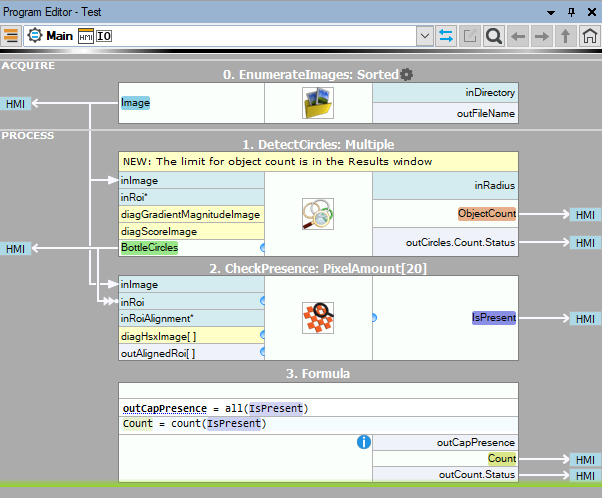Click the HMI tag next to Main
Viewport: 602px width, 498px height.
(85, 36)
